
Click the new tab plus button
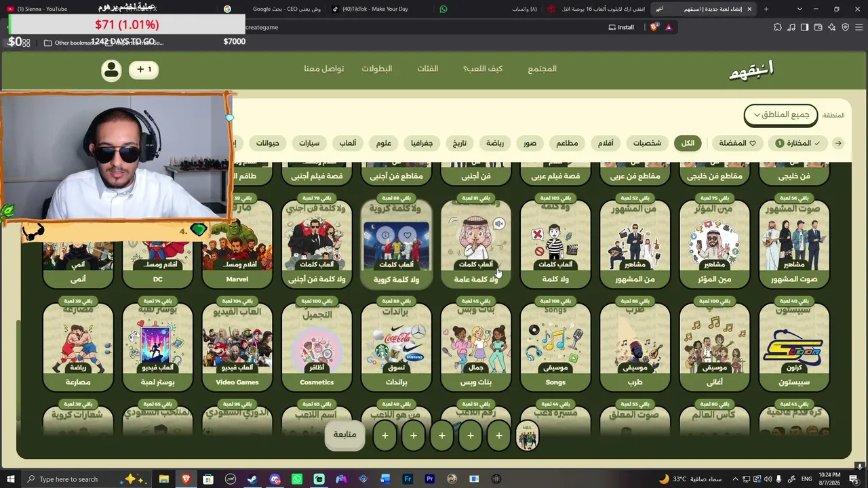766,9
